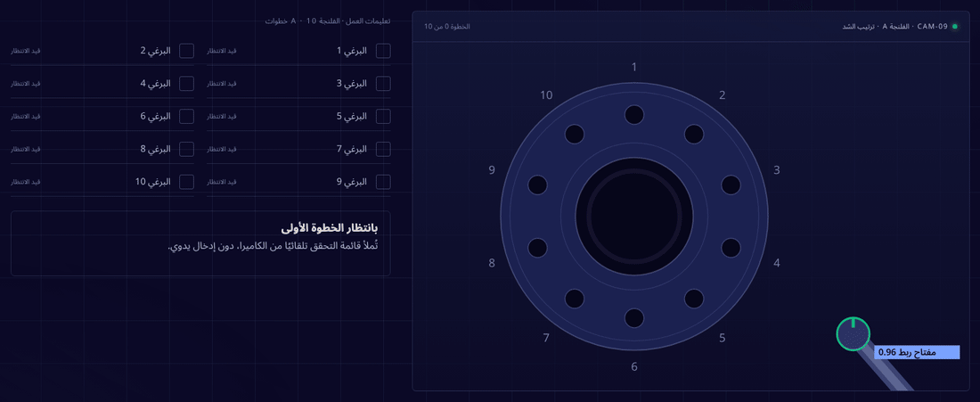Screen dimensions: 980x402
Task: Click the البرغي 3 row label
Action: [x=352, y=84]
